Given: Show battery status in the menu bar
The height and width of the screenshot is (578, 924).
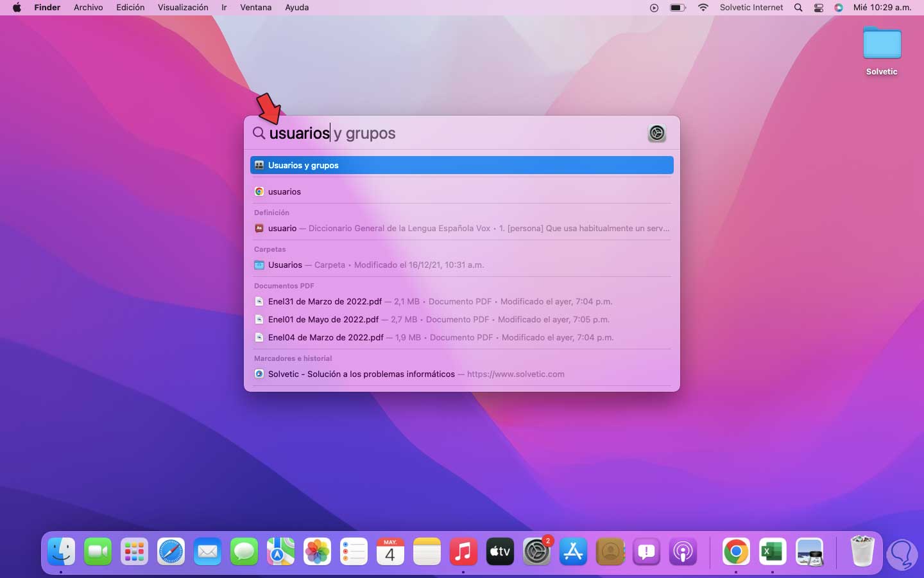Looking at the screenshot, I should click(678, 8).
